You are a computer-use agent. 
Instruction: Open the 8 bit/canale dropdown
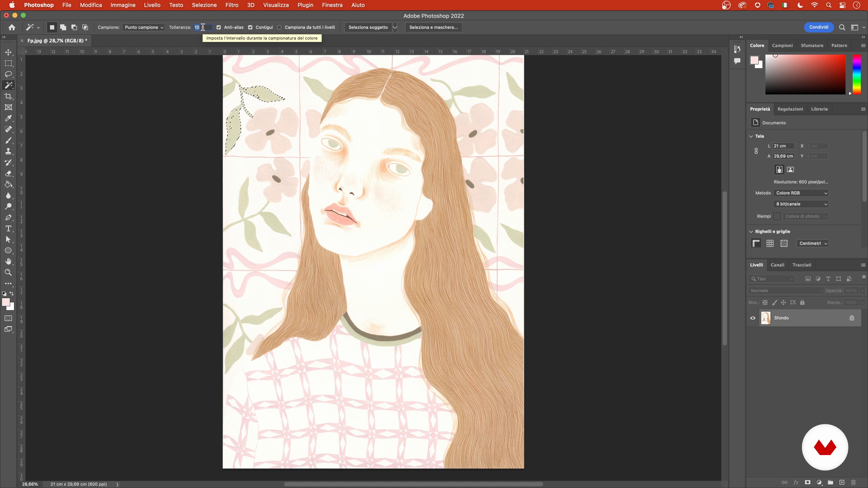[801, 204]
